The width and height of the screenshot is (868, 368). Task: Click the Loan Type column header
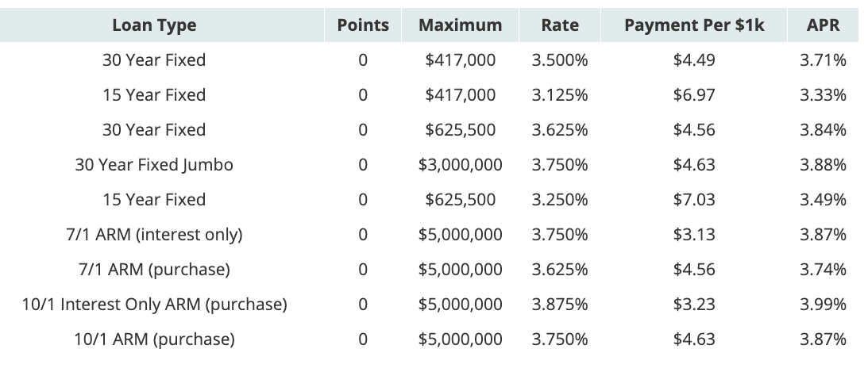click(x=154, y=25)
